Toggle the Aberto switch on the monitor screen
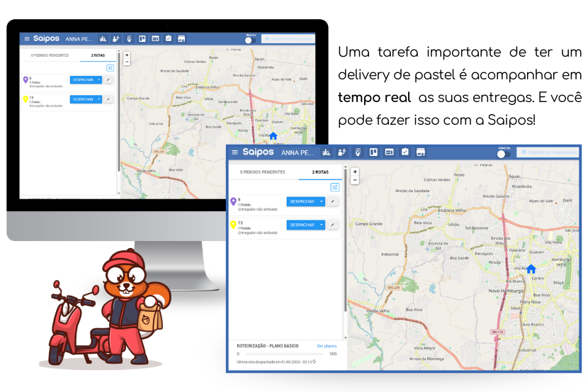This screenshot has width=588, height=392. pyautogui.click(x=250, y=40)
